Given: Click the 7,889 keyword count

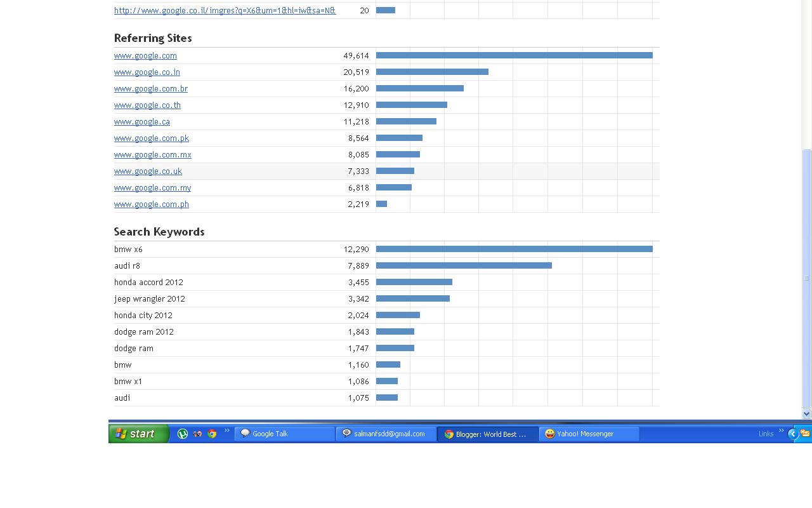Looking at the screenshot, I should (x=358, y=266).
